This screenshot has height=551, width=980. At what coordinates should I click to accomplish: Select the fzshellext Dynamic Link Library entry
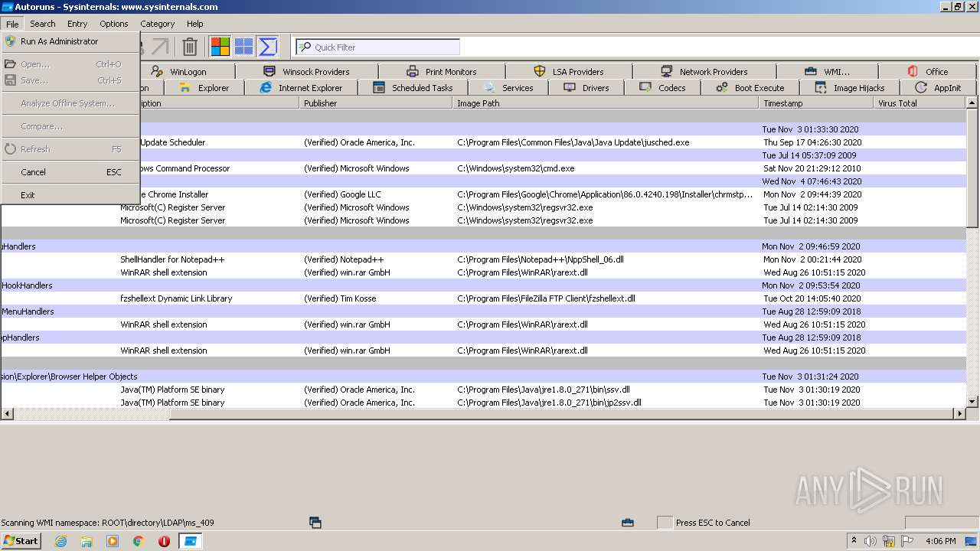click(x=176, y=298)
